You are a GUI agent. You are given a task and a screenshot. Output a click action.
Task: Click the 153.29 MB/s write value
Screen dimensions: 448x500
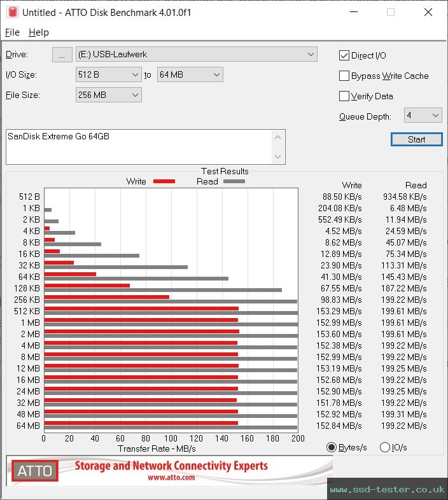pyautogui.click(x=339, y=312)
